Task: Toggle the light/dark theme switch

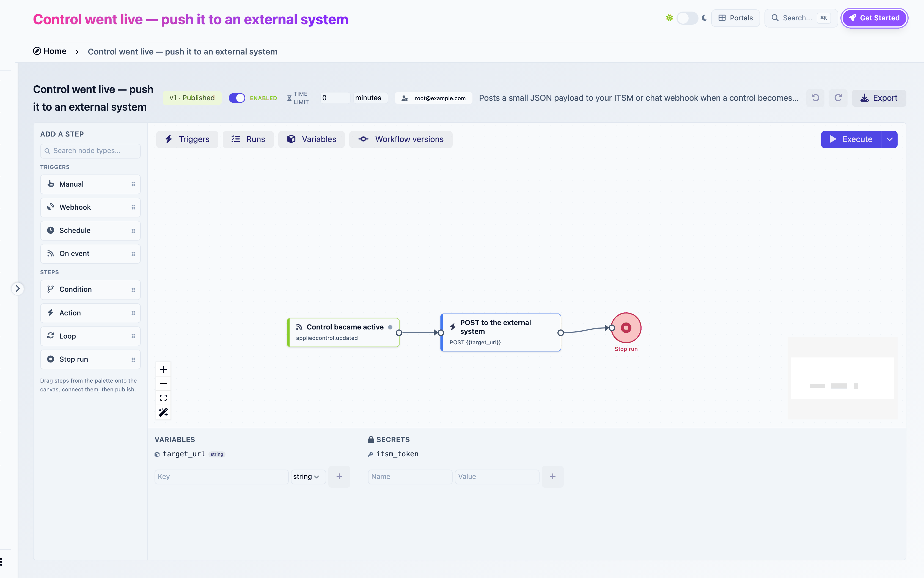Action: coord(687,18)
